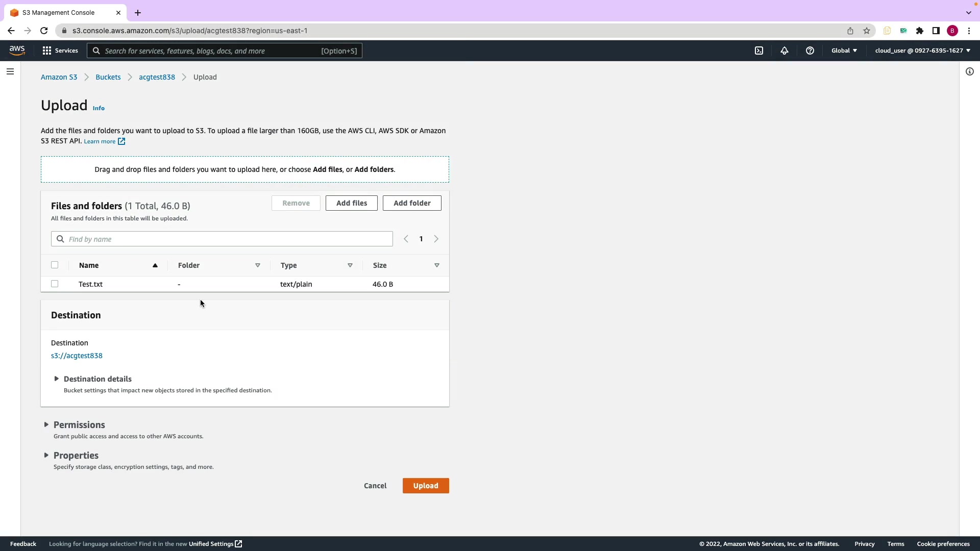Expand the Permissions section
This screenshot has width=980, height=551.
79,424
